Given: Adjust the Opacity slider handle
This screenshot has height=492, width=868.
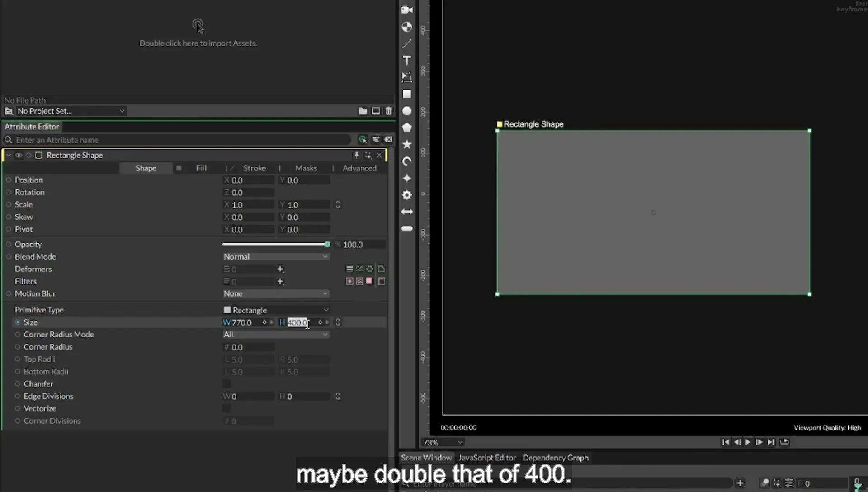Looking at the screenshot, I should coord(327,244).
